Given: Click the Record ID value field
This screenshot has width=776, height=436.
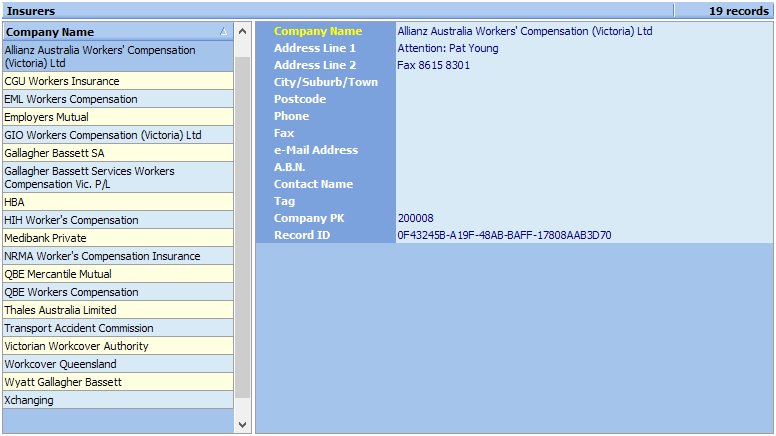Looking at the screenshot, I should [x=584, y=235].
